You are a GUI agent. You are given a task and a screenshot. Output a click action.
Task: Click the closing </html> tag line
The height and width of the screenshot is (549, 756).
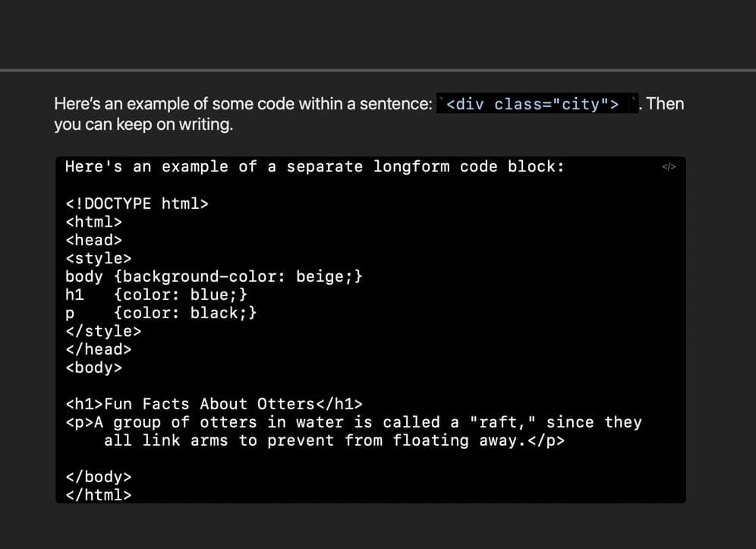coord(99,495)
